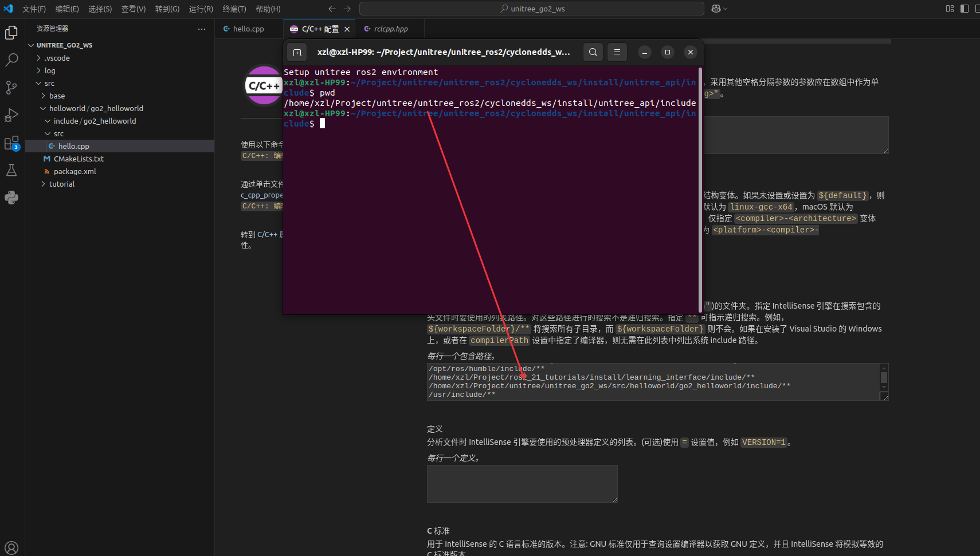Expand the base folder
Screen dimensions: 980x556
click(x=120, y=96)
